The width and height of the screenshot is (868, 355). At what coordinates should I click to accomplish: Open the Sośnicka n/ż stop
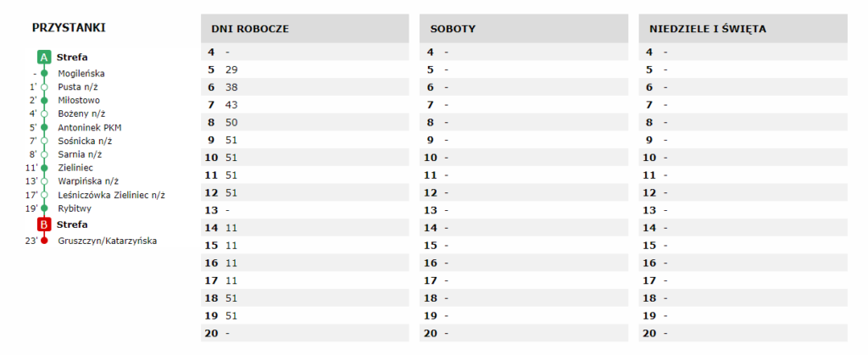[x=85, y=141]
